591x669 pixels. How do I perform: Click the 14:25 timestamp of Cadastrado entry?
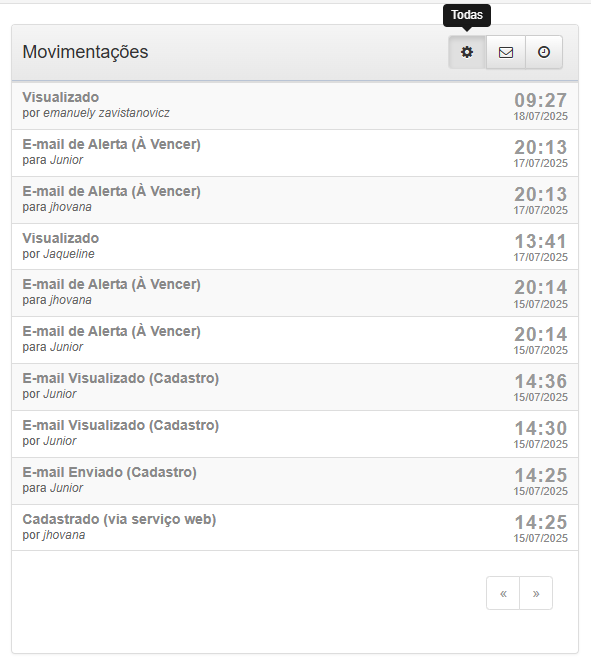pos(541,522)
